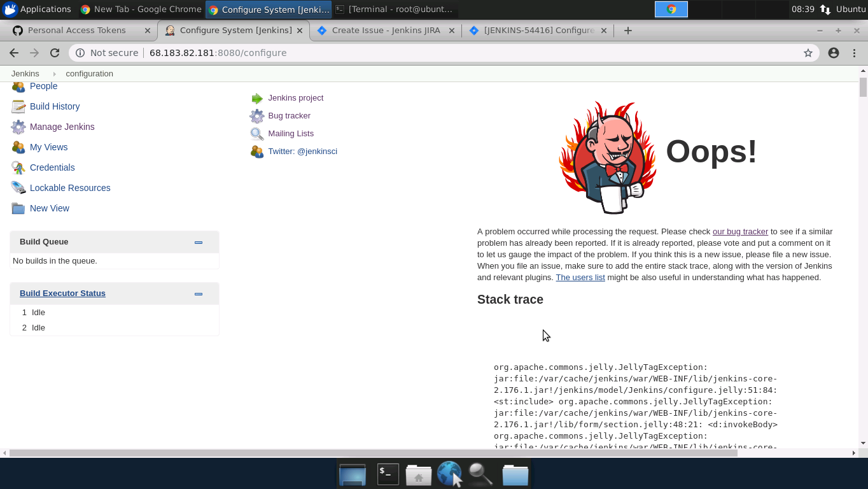Open the web browser globe dock icon

point(449,474)
